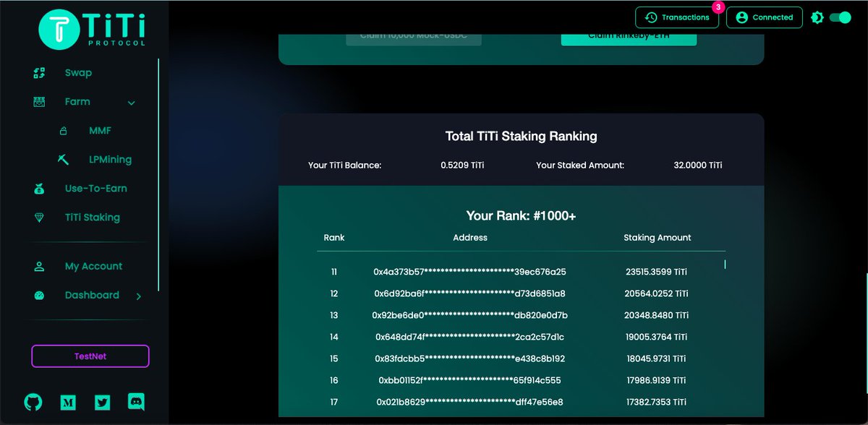Image resolution: width=868 pixels, height=425 pixels.
Task: Click staking amount 17986.9139 TiTi
Action: tap(657, 380)
